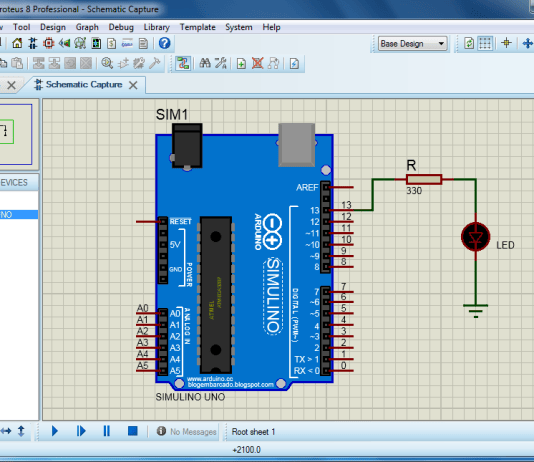Open the Graph menu
Viewport: 534px width, 462px height.
[87, 27]
